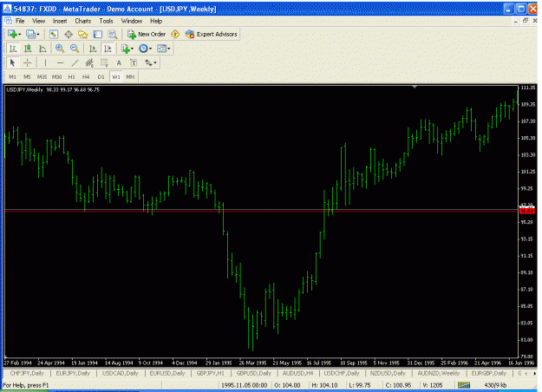
Task: Switch to M30 timeframe
Action: tap(57, 77)
